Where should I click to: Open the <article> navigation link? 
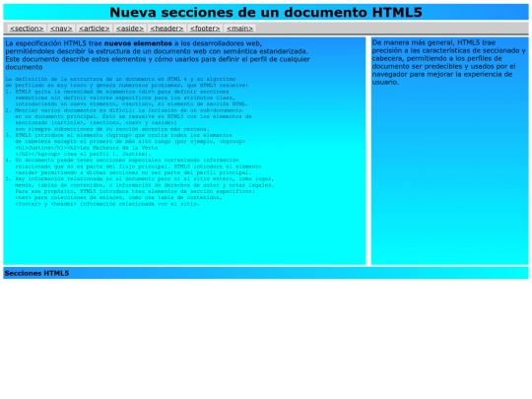point(95,29)
